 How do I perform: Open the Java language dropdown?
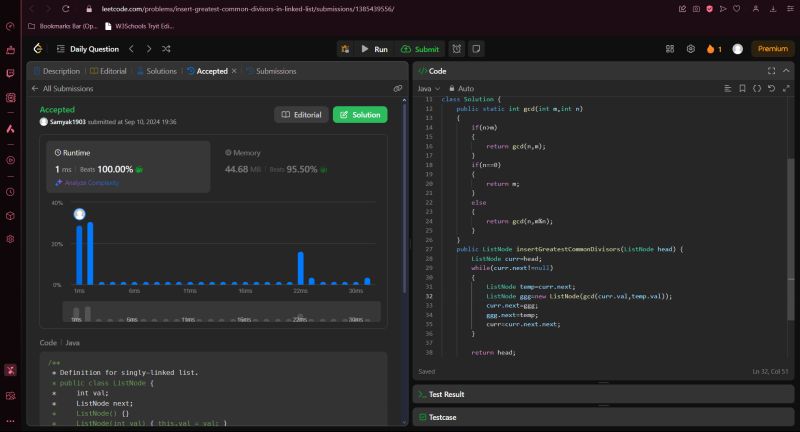coord(429,89)
